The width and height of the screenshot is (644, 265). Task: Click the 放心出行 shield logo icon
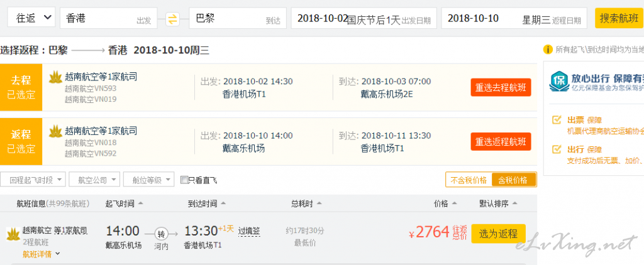558,81
